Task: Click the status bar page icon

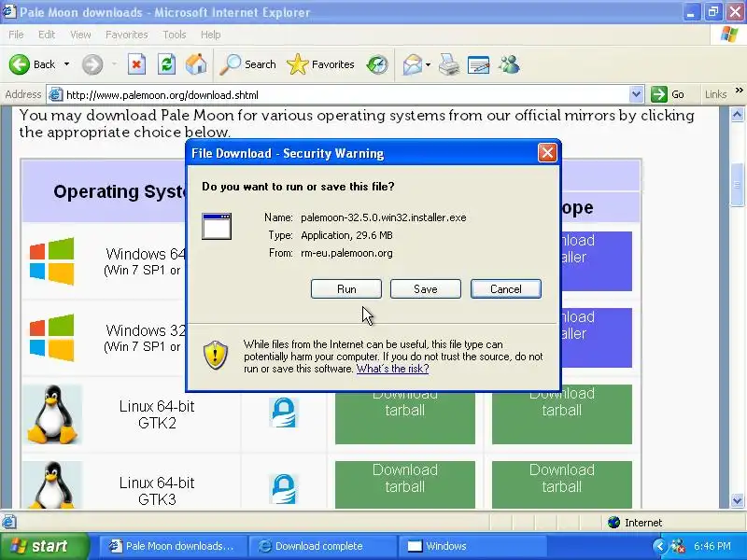Action: [9, 522]
